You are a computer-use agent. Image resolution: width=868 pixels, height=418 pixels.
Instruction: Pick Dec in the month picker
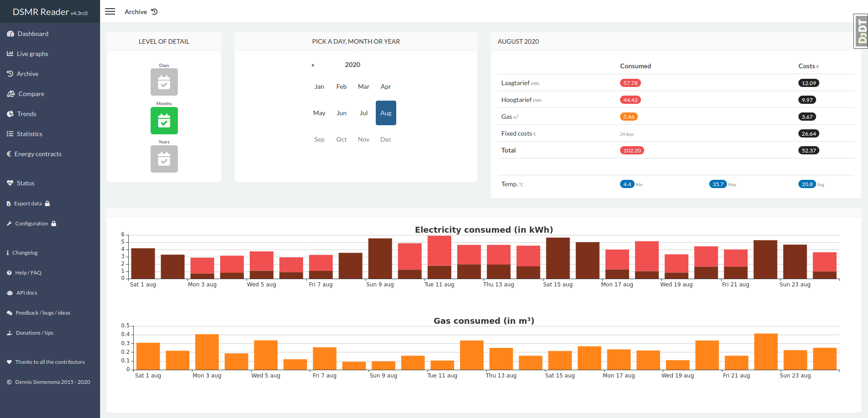pyautogui.click(x=386, y=139)
